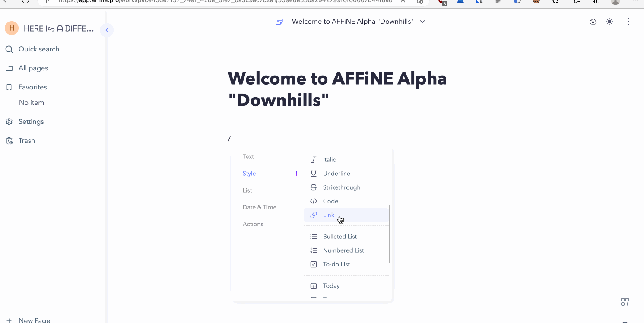Select Italic from the style menu
Screen dimensions: 644x323
tap(329, 159)
